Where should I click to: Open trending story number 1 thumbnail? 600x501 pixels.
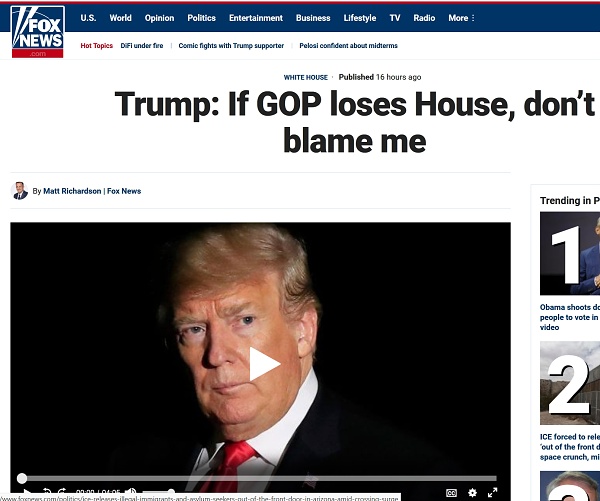[x=570, y=253]
